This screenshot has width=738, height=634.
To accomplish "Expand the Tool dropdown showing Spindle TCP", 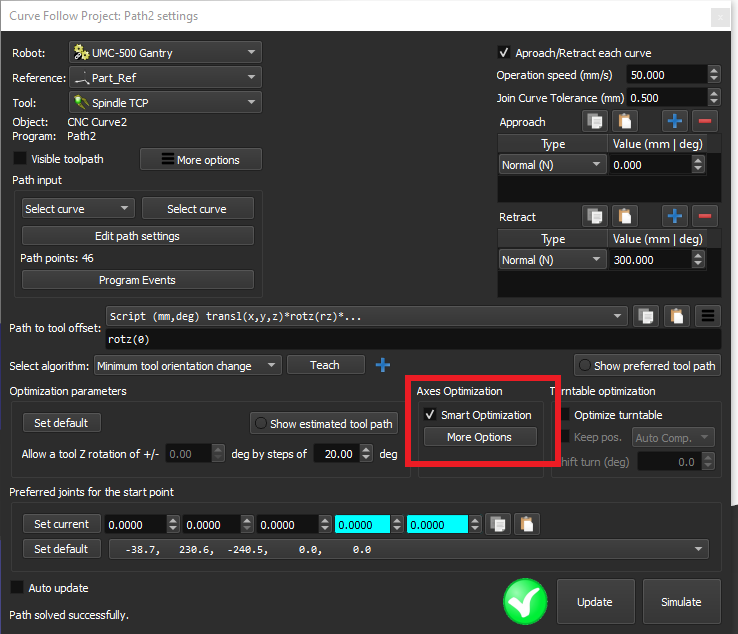I will click(165, 102).
